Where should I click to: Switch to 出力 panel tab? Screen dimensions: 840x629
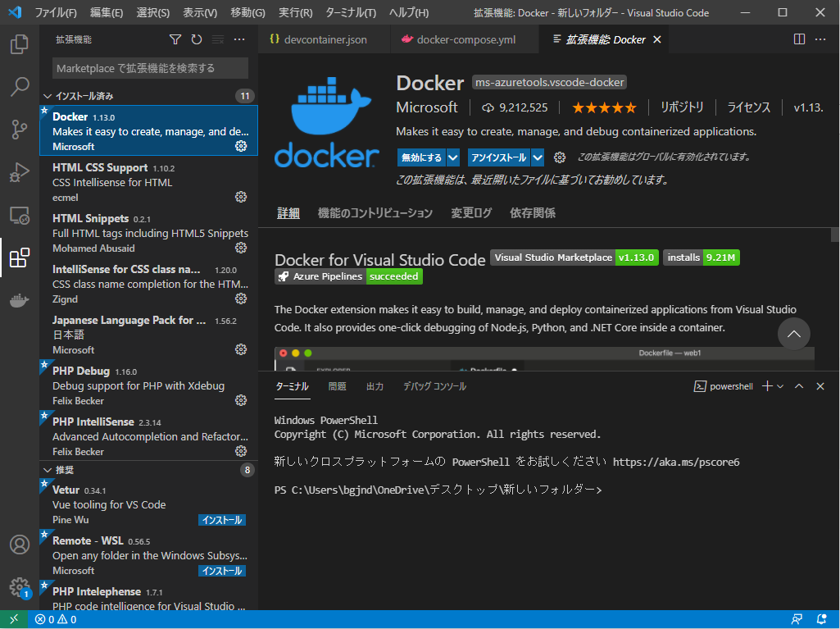coord(375,386)
